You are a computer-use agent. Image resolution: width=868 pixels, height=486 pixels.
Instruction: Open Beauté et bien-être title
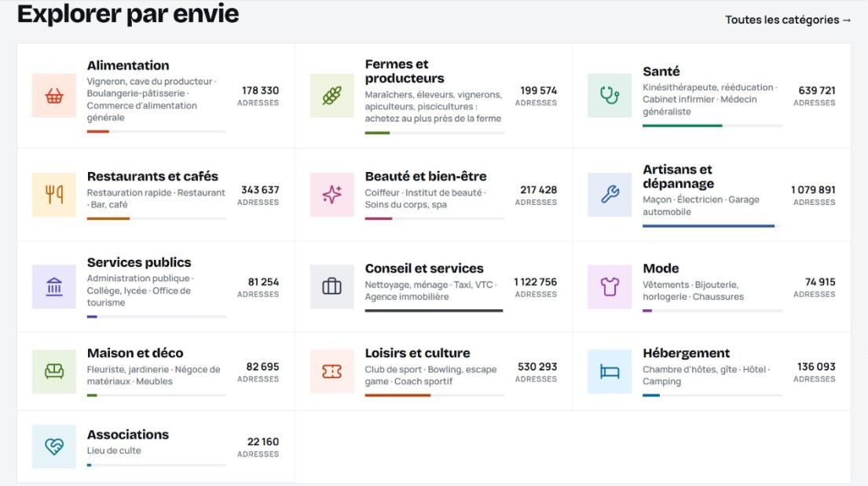tap(426, 177)
